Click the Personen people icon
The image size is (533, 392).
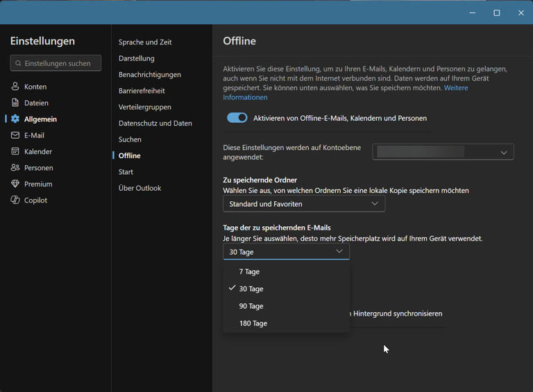(x=15, y=167)
